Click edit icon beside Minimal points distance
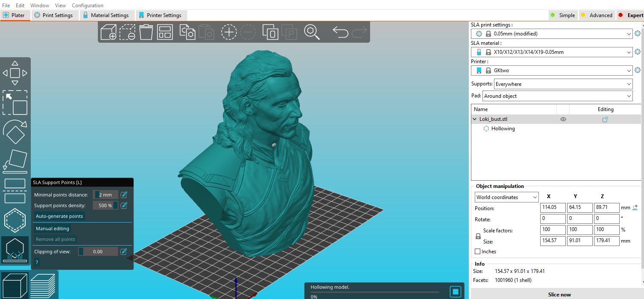Image resolution: width=644 pixels, height=299 pixels. point(124,195)
